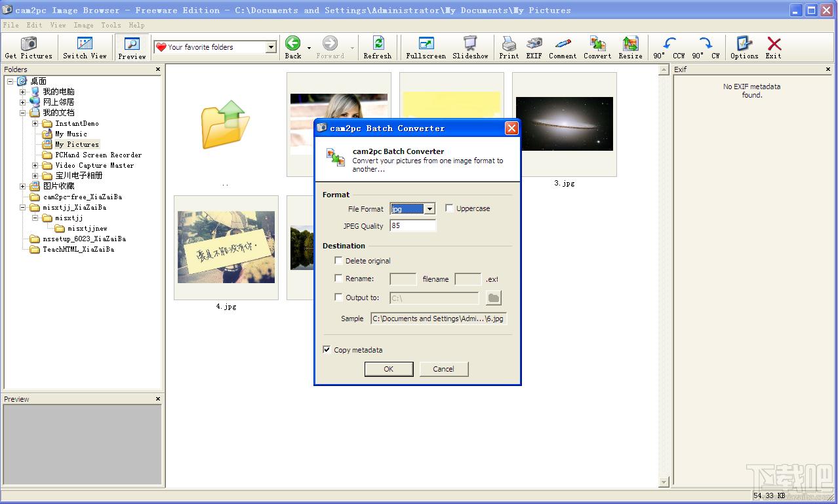Click the Print toolbar icon
The width and height of the screenshot is (838, 504).
tap(509, 43)
